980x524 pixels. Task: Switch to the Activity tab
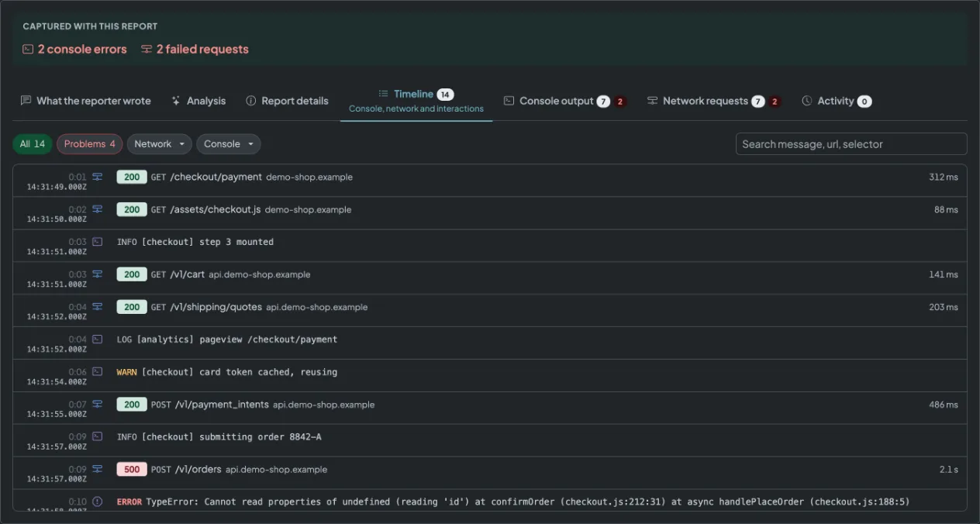[837, 101]
